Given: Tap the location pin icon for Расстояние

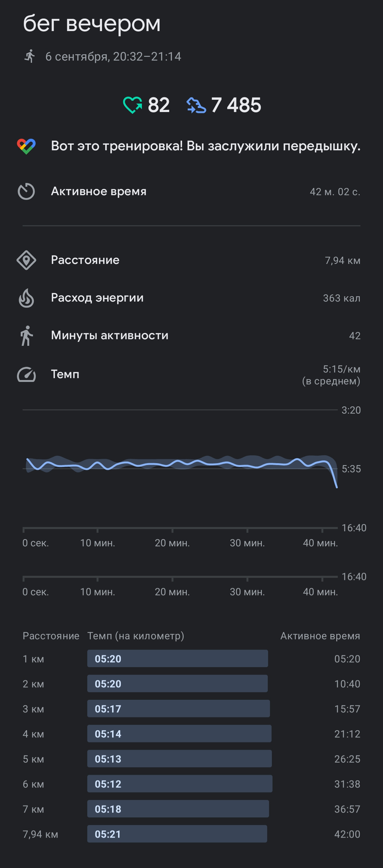Looking at the screenshot, I should (x=26, y=260).
